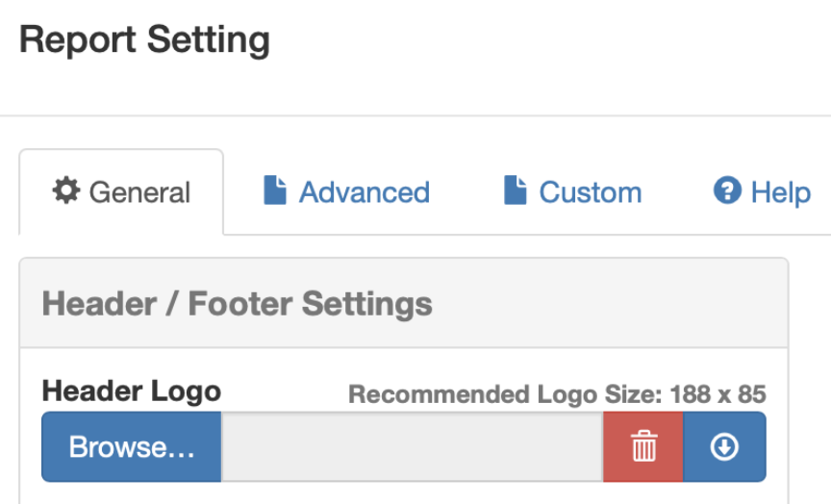Click the trash can icon
831x504 pixels.
coord(643,447)
